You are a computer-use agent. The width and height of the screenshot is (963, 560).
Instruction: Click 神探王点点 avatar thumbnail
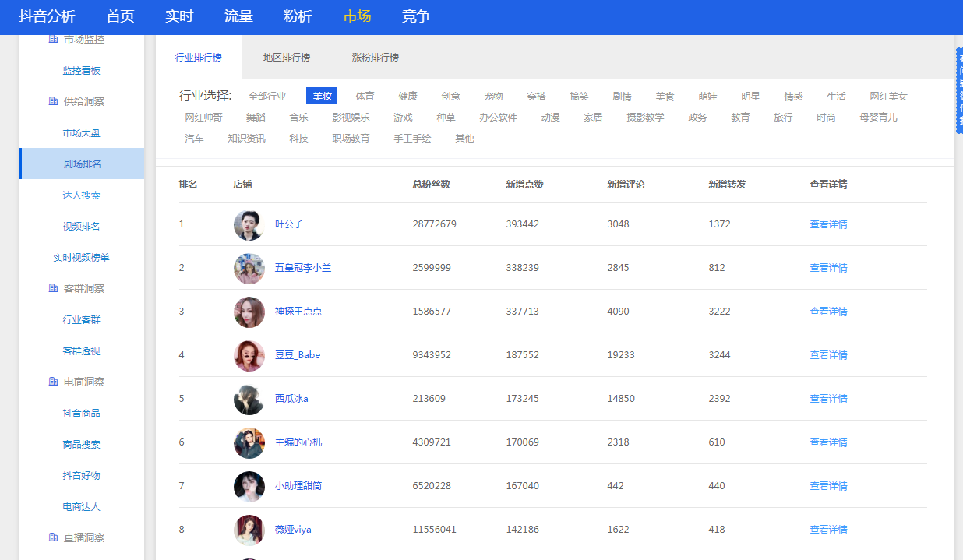click(249, 312)
